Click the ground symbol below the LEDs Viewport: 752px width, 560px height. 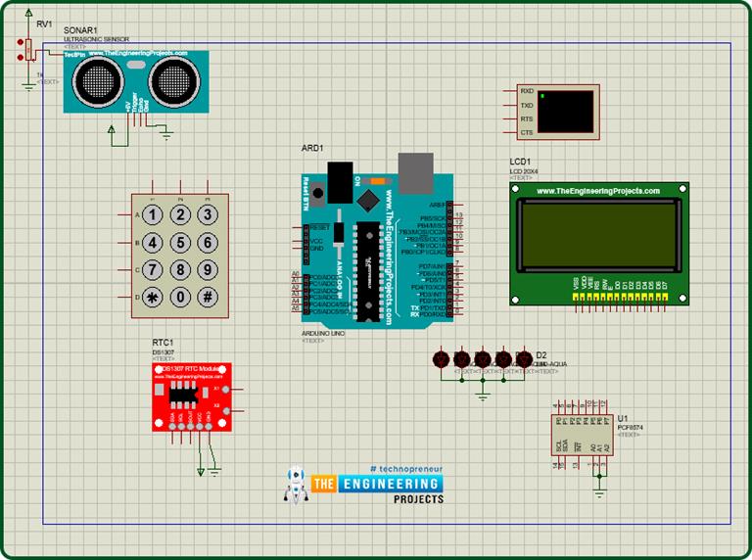[x=482, y=395]
